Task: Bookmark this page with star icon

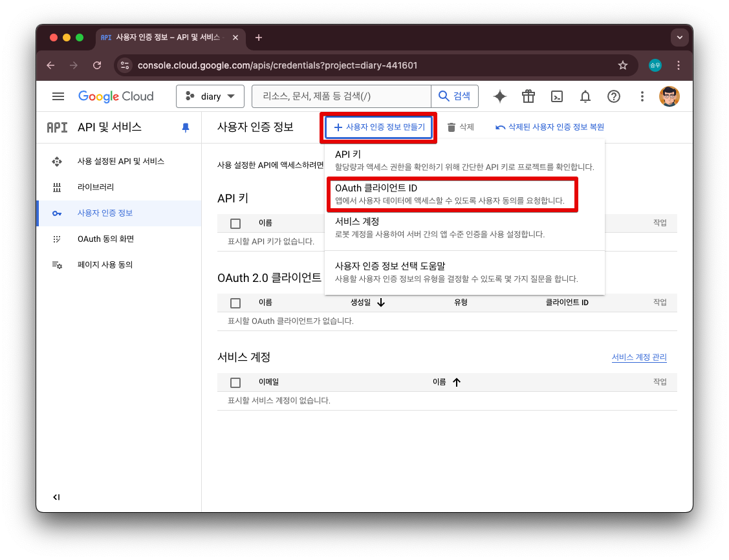Action: (622, 65)
